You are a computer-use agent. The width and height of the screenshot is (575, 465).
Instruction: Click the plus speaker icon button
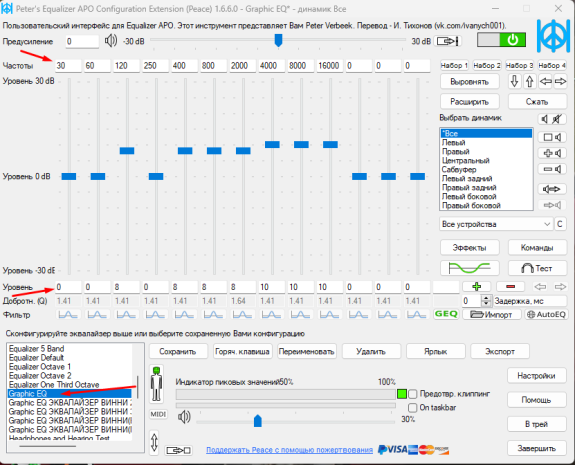tap(552, 153)
